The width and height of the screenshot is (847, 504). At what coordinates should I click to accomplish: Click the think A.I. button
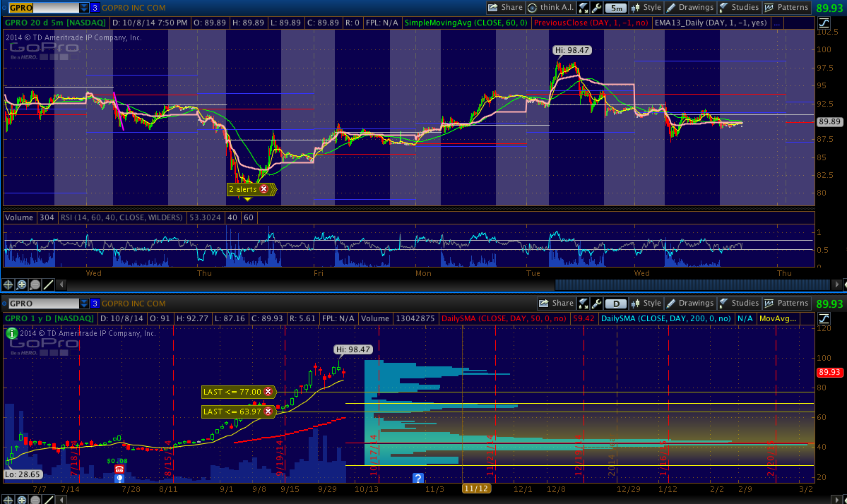click(550, 8)
